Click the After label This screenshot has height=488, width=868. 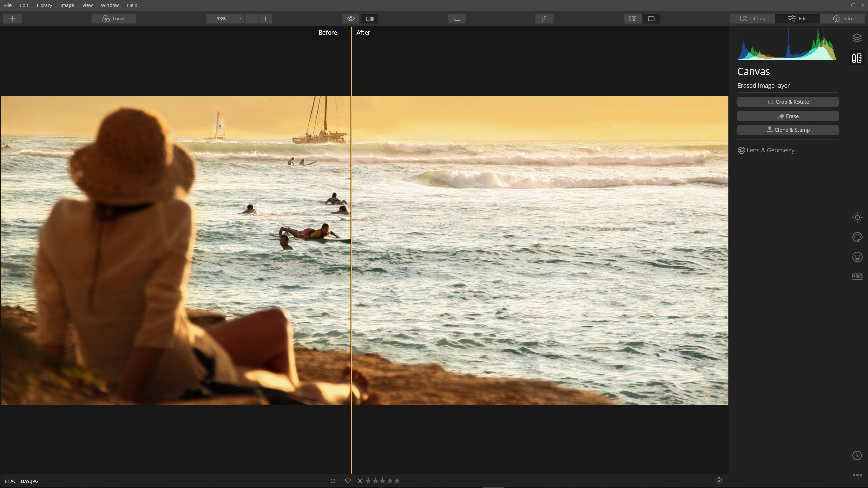pyautogui.click(x=363, y=33)
